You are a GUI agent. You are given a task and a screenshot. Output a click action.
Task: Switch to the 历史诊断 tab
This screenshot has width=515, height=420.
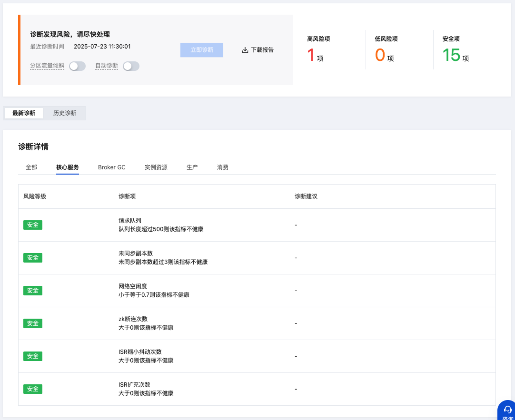tap(64, 113)
